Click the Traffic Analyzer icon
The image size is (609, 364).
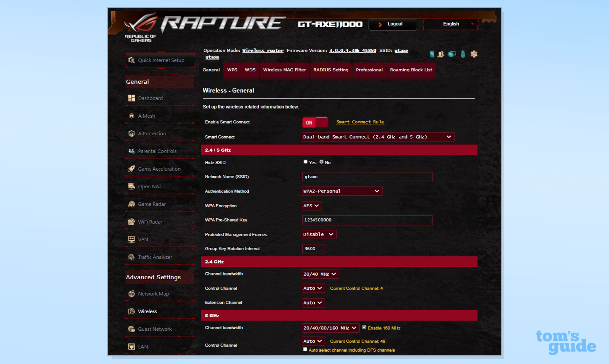pyautogui.click(x=131, y=257)
